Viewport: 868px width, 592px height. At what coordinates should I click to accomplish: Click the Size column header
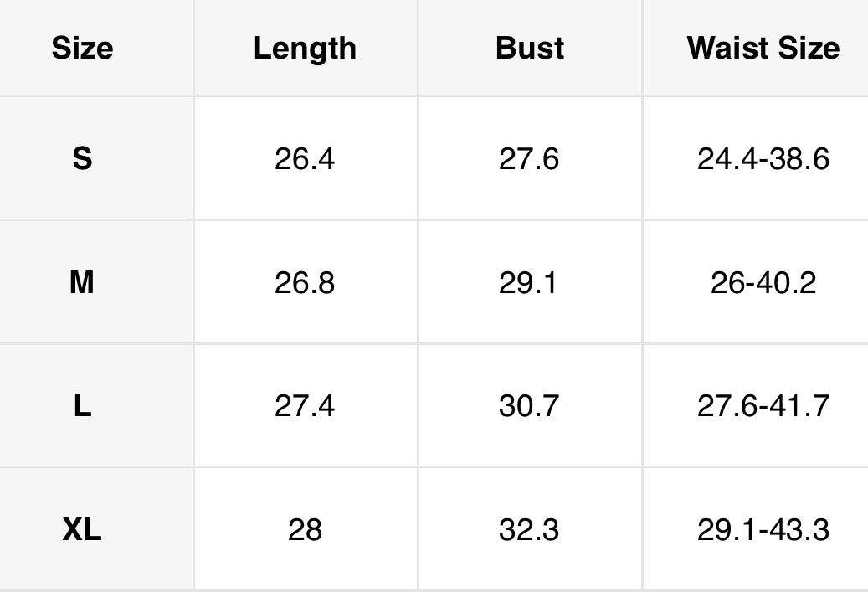[x=82, y=49]
